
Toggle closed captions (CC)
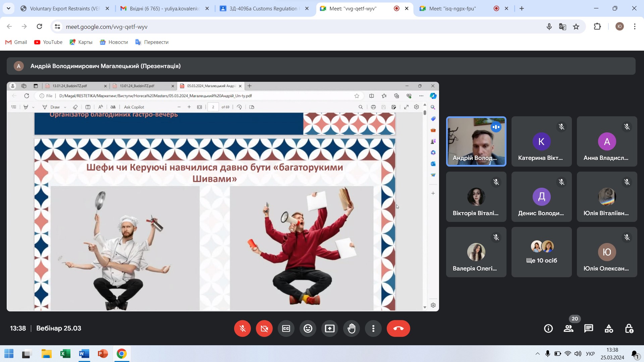tap(286, 328)
